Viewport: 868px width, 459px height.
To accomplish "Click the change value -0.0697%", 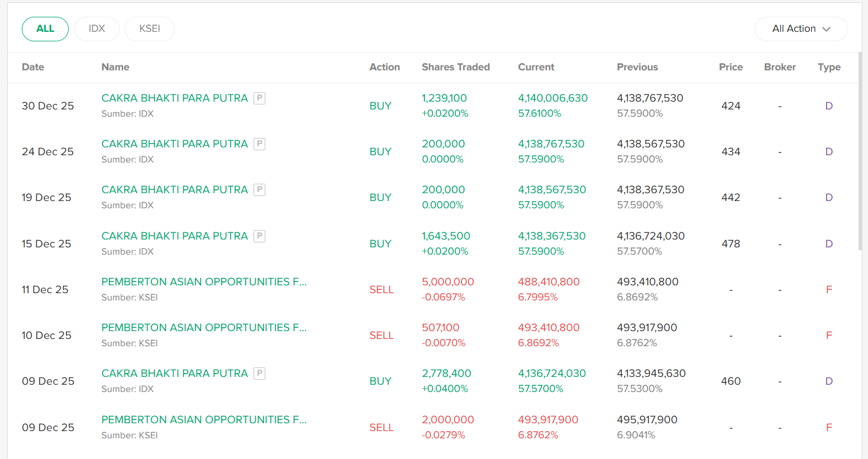I will coord(443,297).
